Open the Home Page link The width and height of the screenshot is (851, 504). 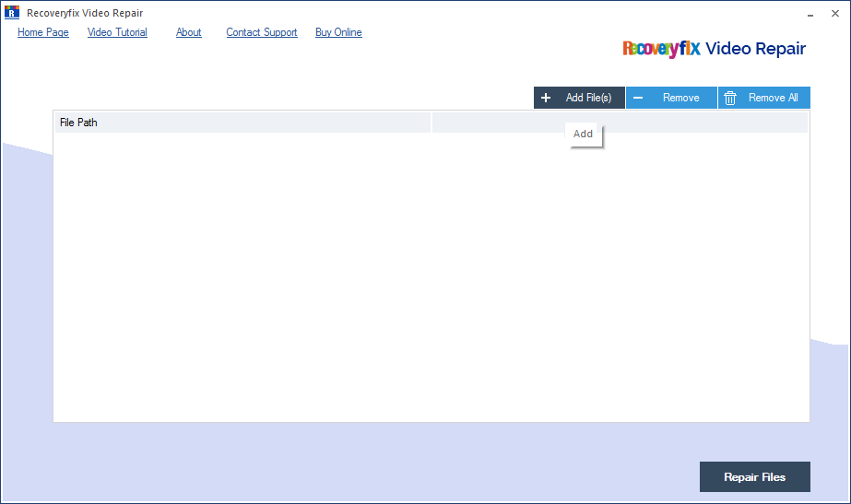(43, 32)
